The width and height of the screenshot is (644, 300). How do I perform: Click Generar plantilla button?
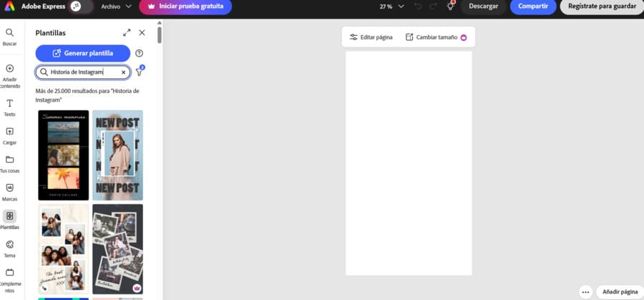tap(82, 53)
